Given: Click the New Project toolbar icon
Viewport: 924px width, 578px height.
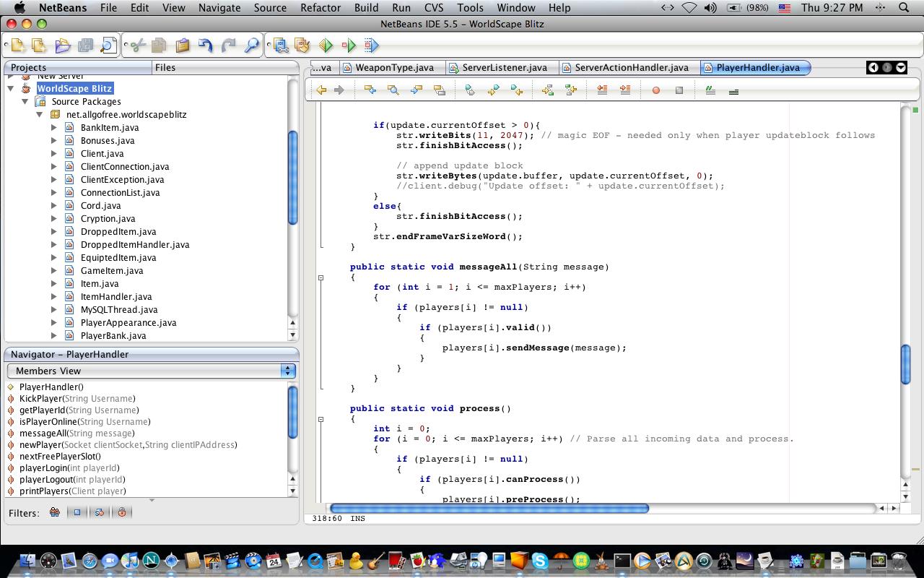Looking at the screenshot, I should point(40,46).
